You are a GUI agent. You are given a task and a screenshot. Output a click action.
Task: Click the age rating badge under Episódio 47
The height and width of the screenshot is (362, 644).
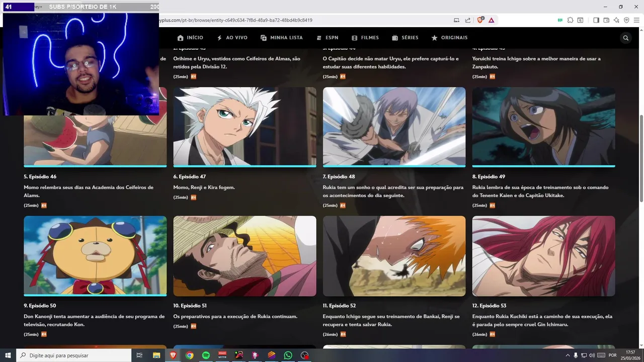click(x=193, y=198)
